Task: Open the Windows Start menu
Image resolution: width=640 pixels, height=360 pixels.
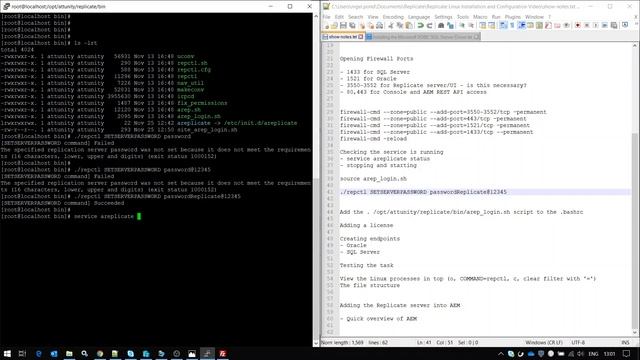Action: click(x=7, y=353)
